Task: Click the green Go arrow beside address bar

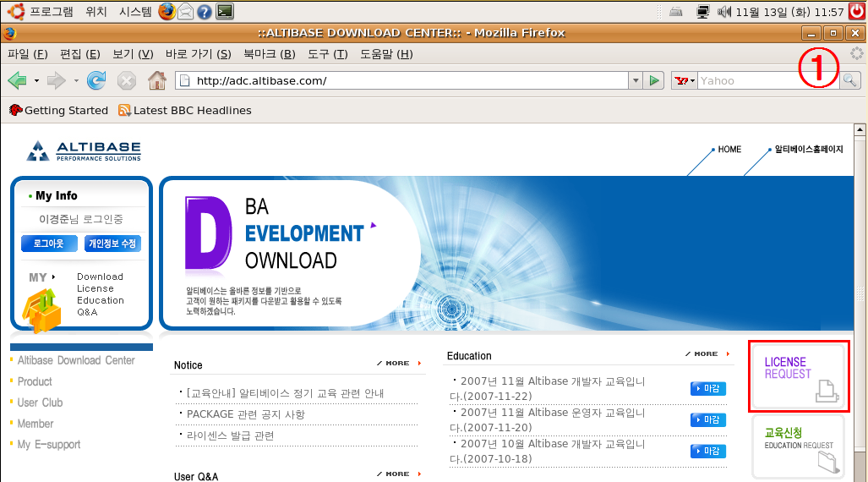Action: [x=654, y=81]
